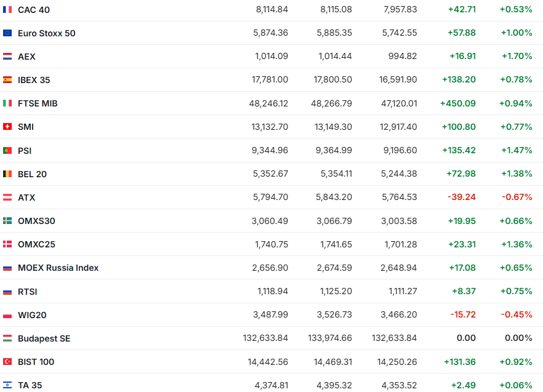The height and width of the screenshot is (392, 543).
Task: Open the WIG20 index link
Action: click(32, 315)
